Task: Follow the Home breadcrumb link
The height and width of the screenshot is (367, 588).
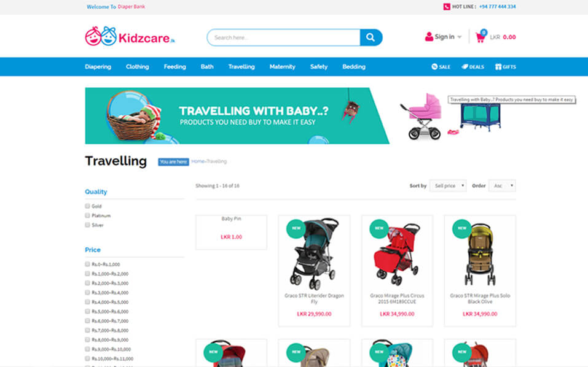Action: (198, 161)
